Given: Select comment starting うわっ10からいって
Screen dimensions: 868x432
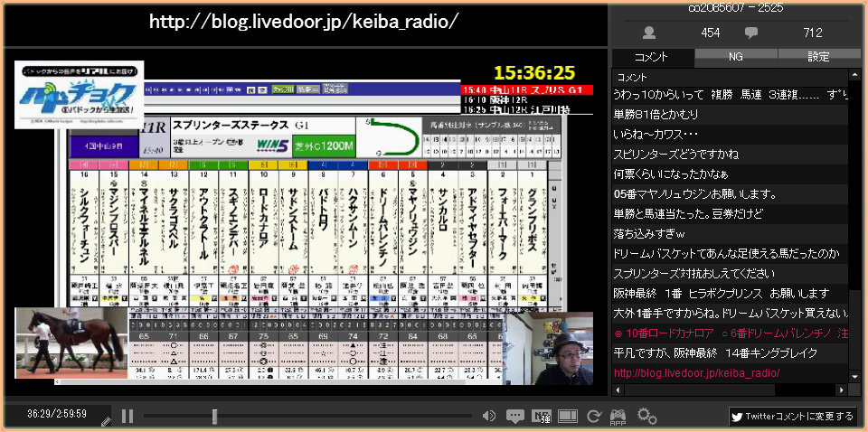Looking at the screenshot, I should click(x=731, y=95).
